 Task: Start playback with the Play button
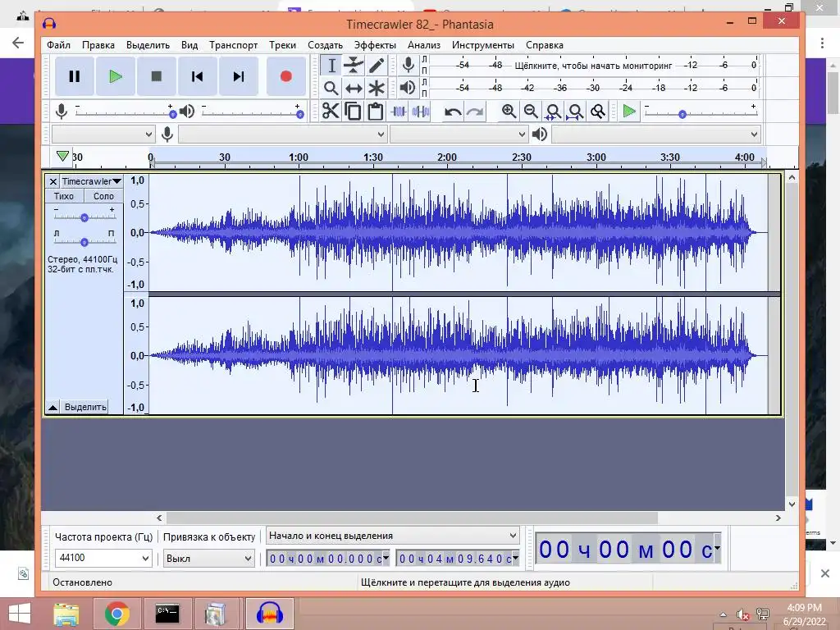coord(115,76)
